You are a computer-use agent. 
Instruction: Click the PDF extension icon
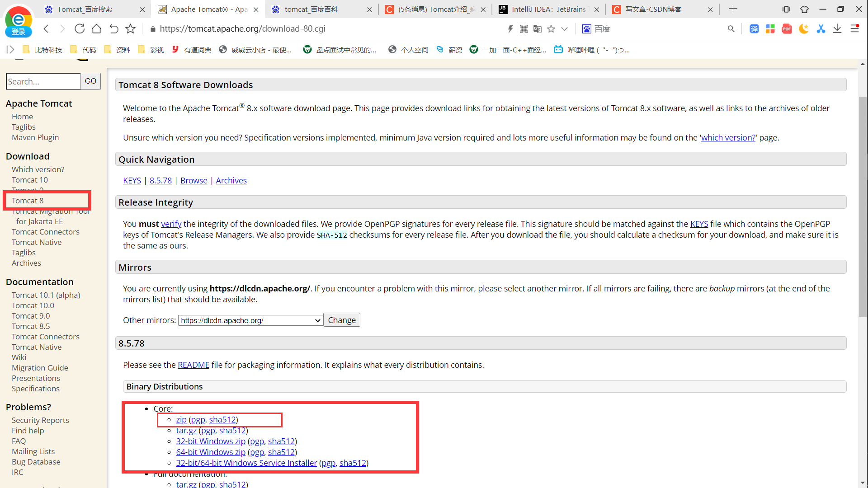tap(787, 29)
